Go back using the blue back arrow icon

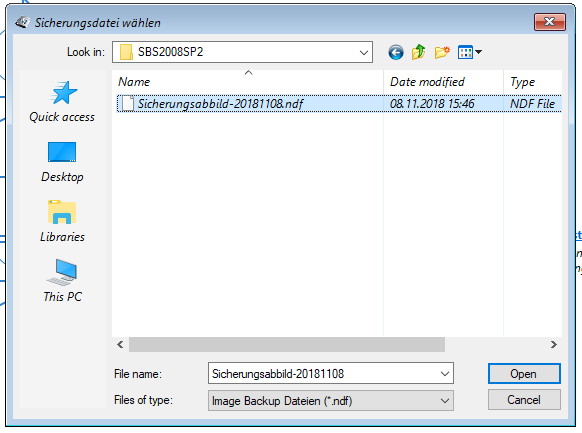pos(396,52)
